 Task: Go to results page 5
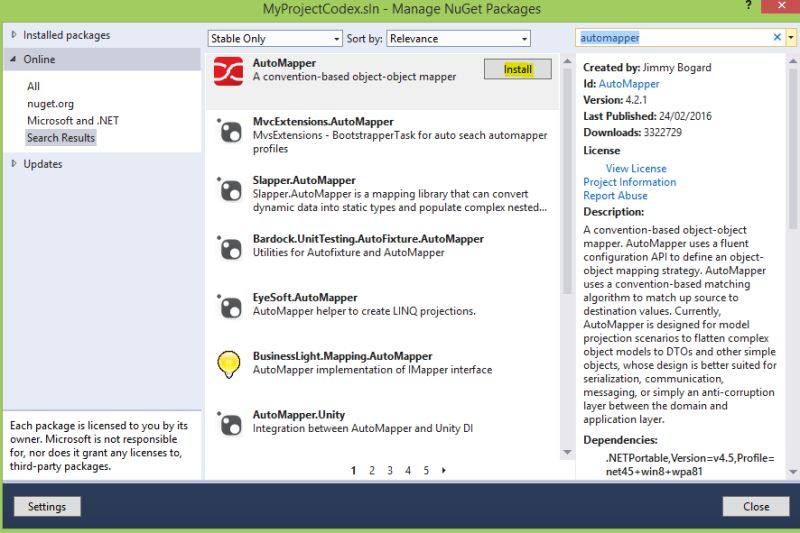tap(426, 470)
